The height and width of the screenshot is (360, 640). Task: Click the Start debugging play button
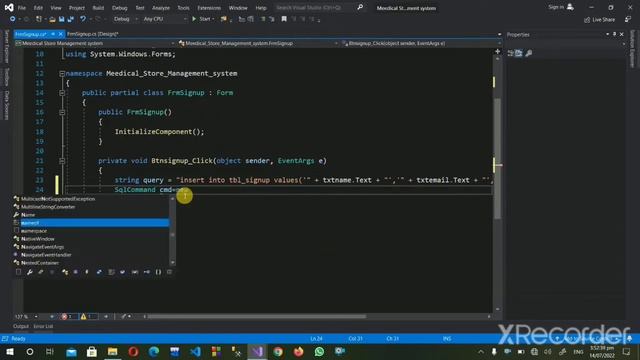click(x=194, y=19)
